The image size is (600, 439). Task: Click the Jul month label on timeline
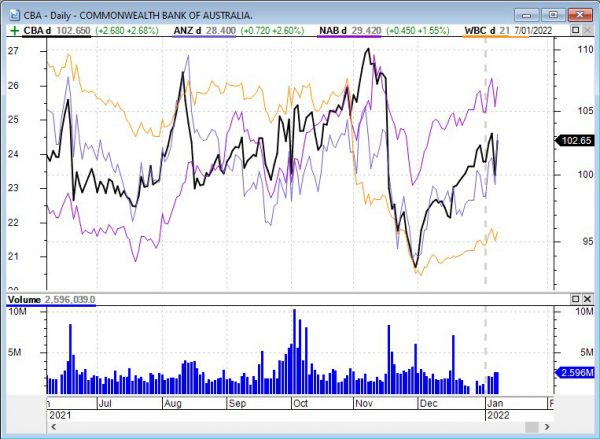tap(105, 403)
